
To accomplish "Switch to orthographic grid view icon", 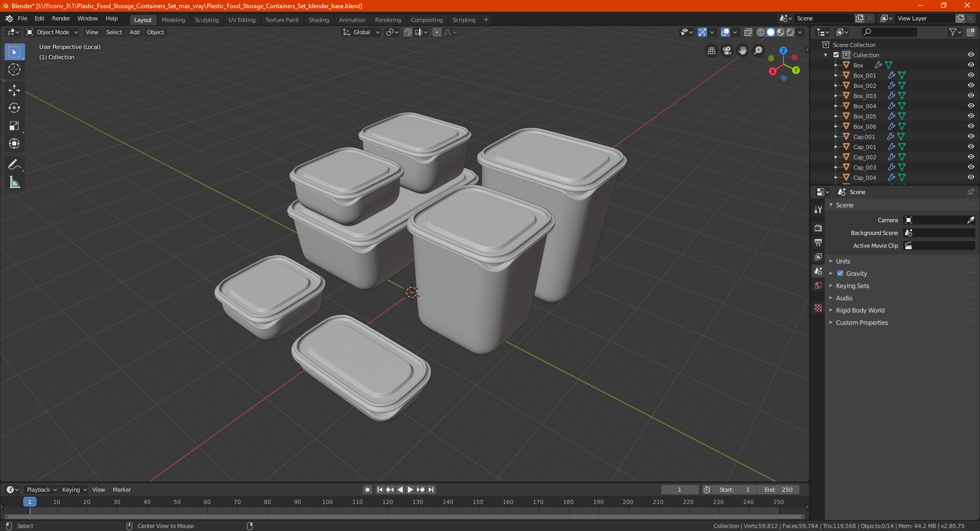I will pyautogui.click(x=711, y=51).
